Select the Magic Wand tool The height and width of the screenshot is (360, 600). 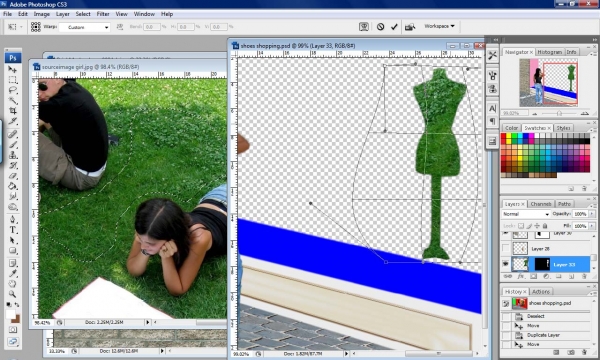pyautogui.click(x=13, y=101)
